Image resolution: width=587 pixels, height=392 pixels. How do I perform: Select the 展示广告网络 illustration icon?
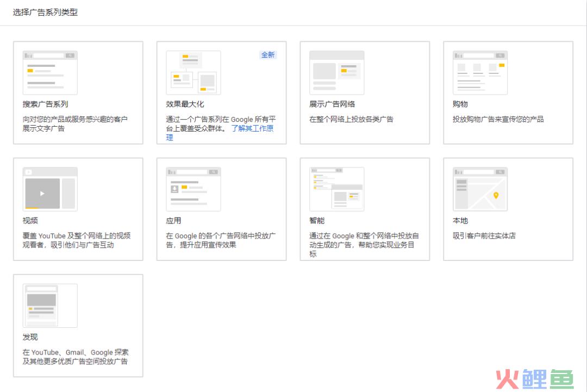337,73
